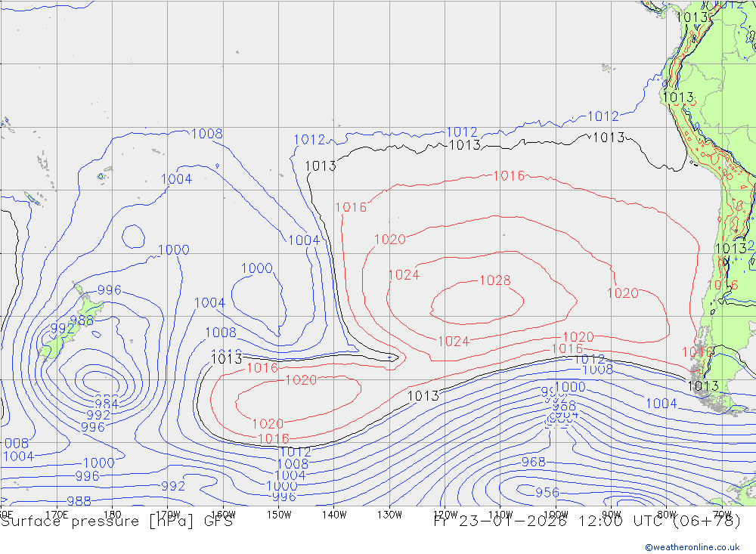The height and width of the screenshot is (554, 756).
Task: Click the 1020 label nearest the Chilean coast
Action: click(x=622, y=292)
